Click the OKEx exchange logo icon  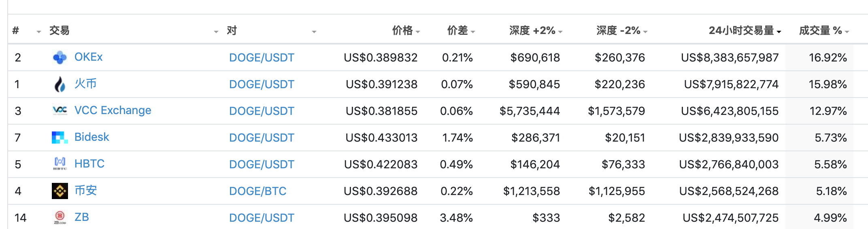[60, 57]
